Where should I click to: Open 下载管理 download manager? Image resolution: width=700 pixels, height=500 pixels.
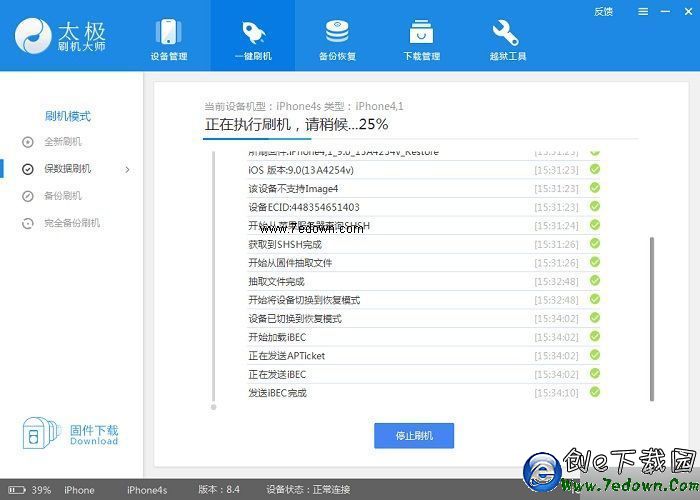(x=421, y=38)
